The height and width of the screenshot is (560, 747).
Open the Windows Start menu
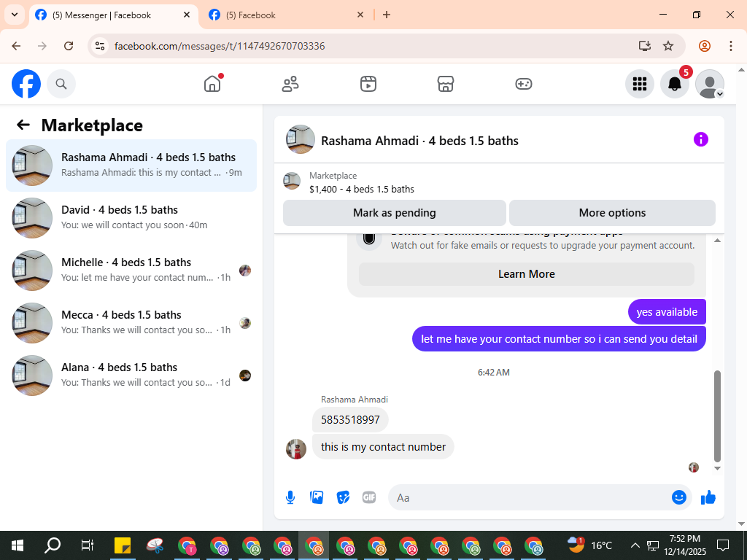[x=18, y=545]
